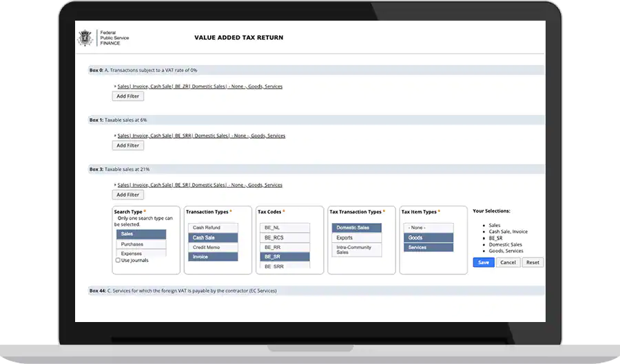Click Goods, Services in Your Selections
This screenshot has height=364, width=620.
coord(506,250)
